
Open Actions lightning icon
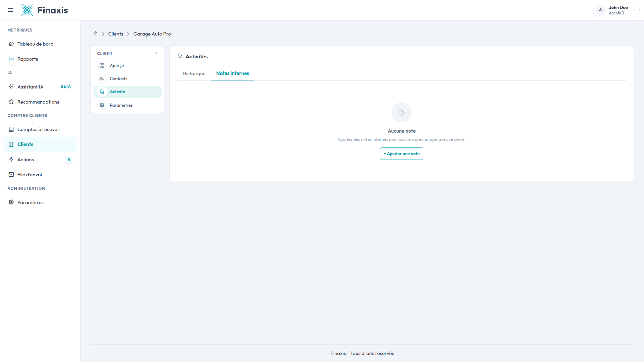coord(11,160)
